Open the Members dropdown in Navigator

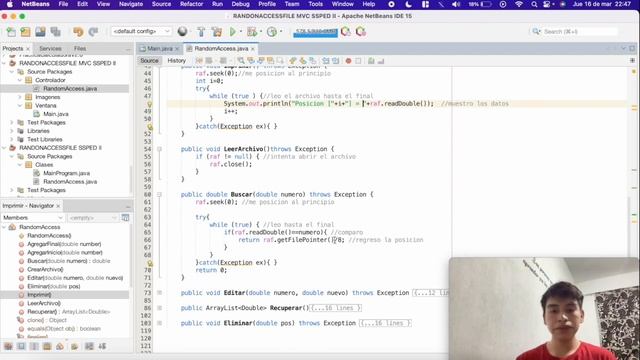tap(33, 218)
